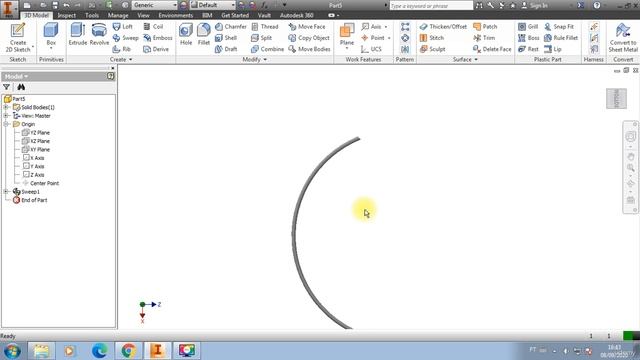Switch to the Tools tab
Viewport: 640px width, 360px height.
[92, 16]
